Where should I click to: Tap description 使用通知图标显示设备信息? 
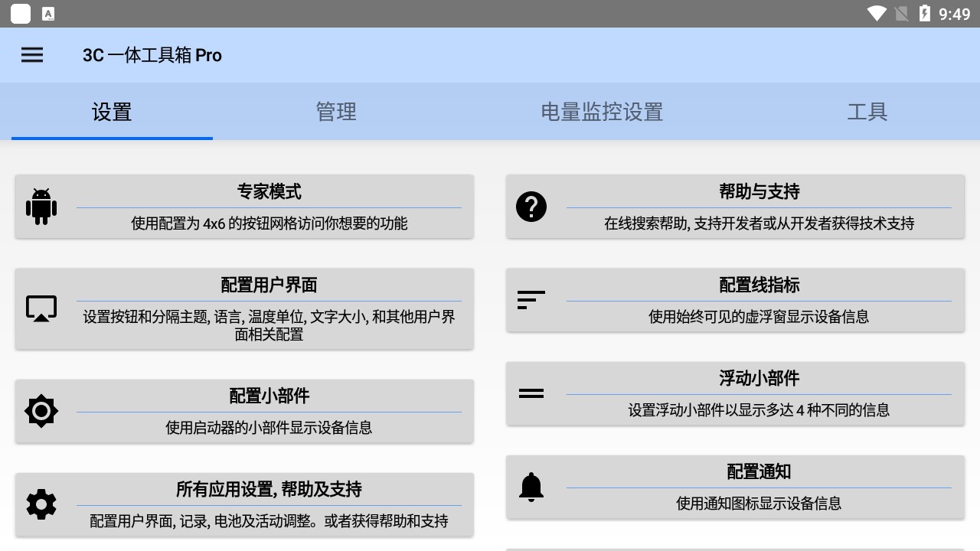coord(759,504)
